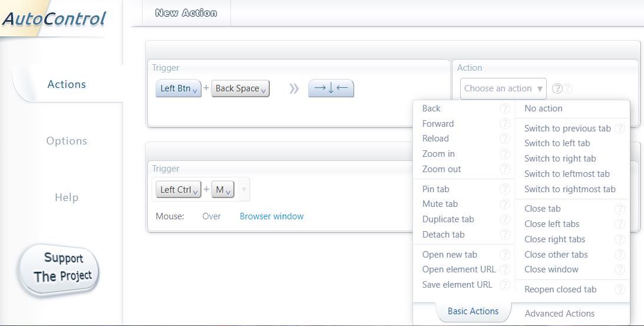Click the AutoControl logo

tap(54, 18)
